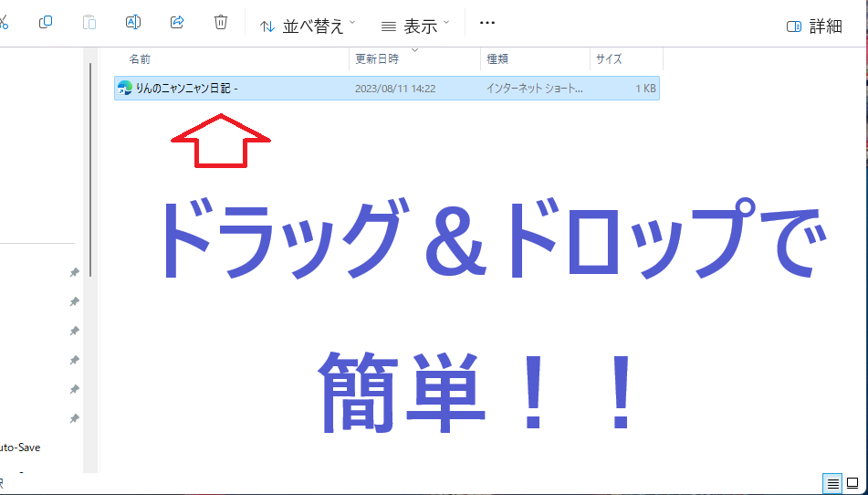Open the 並べ替え sort dropdown
This screenshot has width=868, height=495.
click(x=308, y=26)
